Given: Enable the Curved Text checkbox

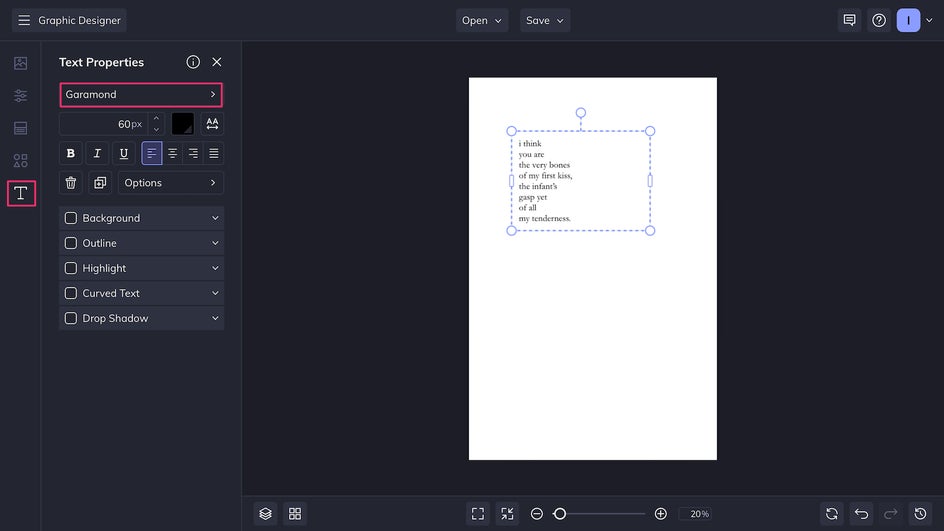Looking at the screenshot, I should click(70, 293).
